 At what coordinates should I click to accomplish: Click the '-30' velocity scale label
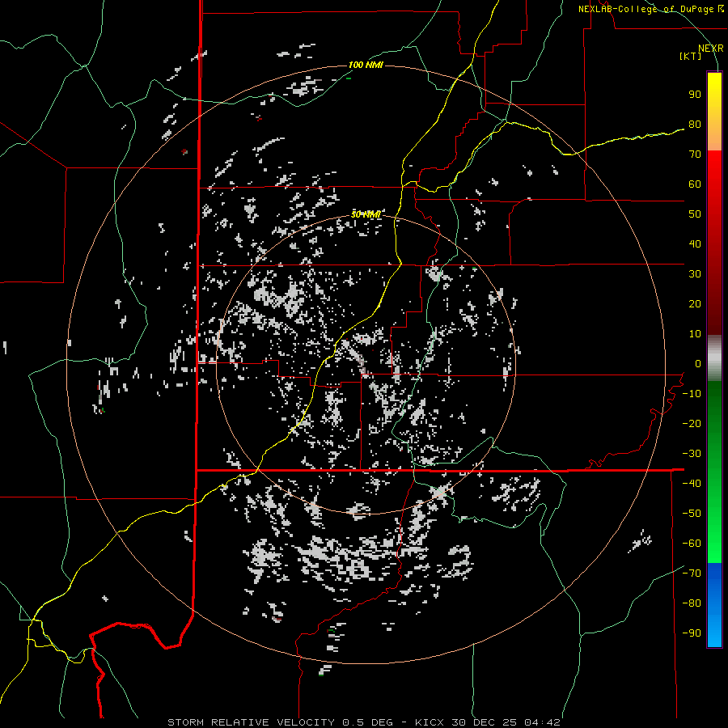point(692,454)
